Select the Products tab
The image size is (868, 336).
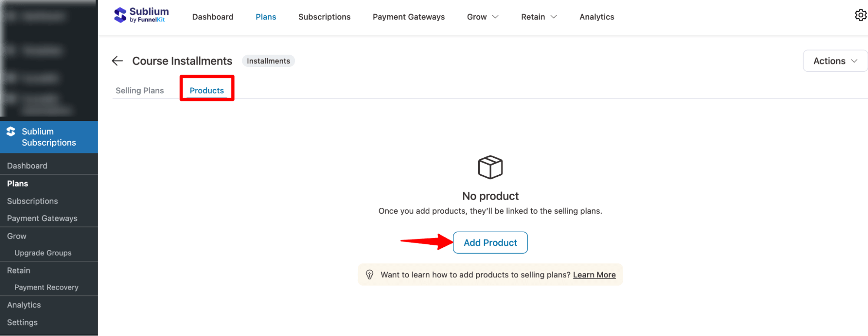207,90
